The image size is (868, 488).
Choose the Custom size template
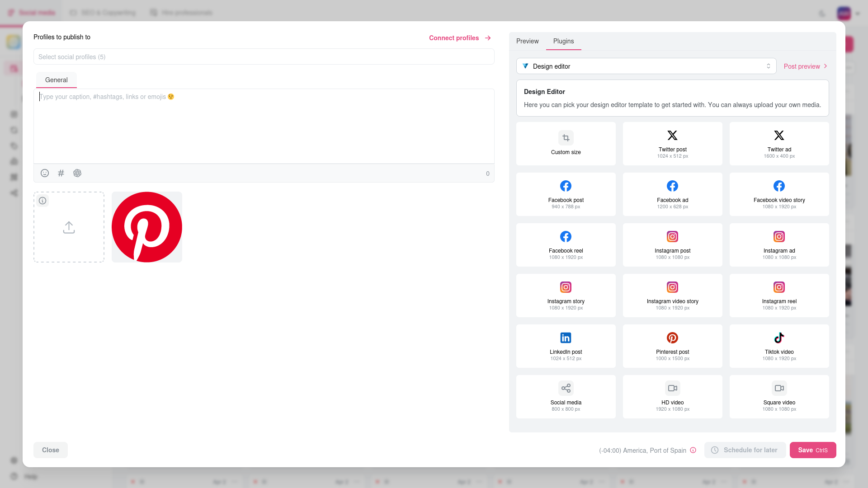tap(566, 144)
